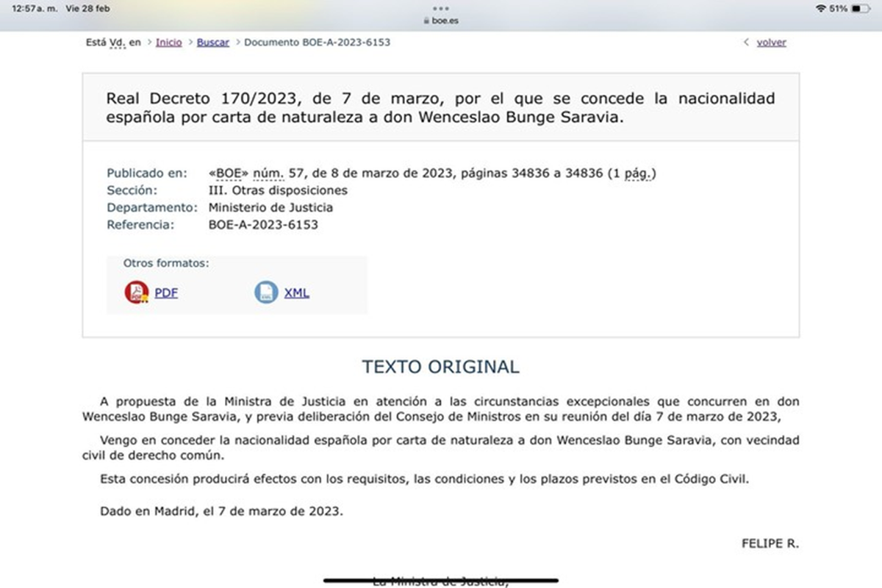Click the reference value BOE-A-2023-6153
Image resolution: width=882 pixels, height=588 pixels.
(263, 225)
